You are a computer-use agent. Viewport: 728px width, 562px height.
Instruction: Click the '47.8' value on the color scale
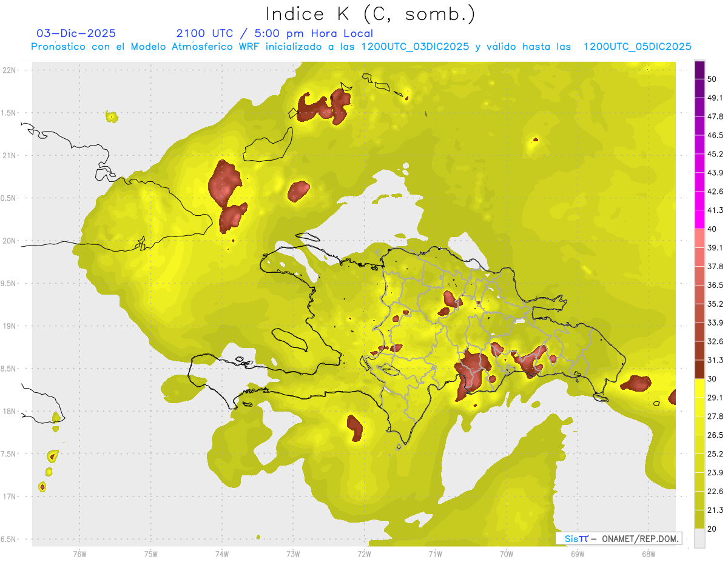point(715,116)
